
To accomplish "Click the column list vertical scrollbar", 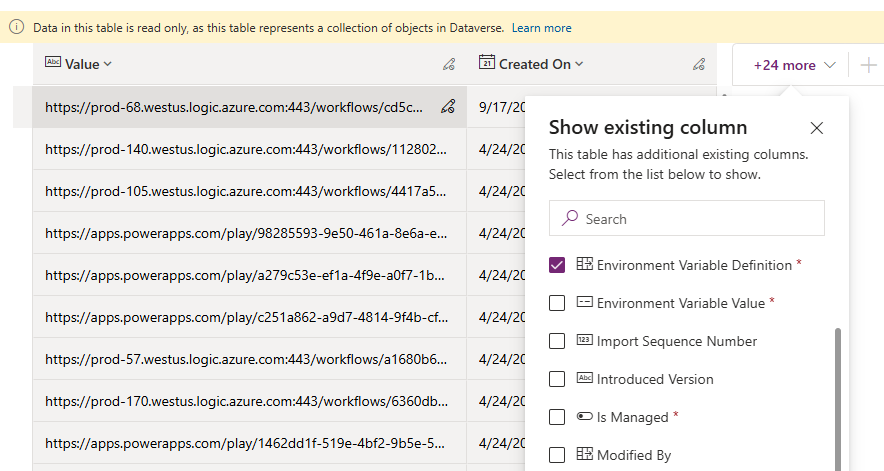I will click(838, 390).
